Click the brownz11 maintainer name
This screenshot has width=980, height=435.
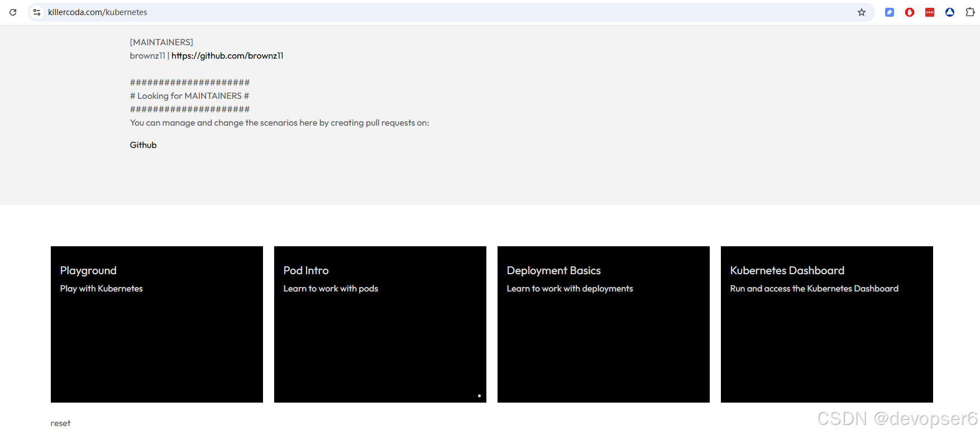[x=147, y=56]
